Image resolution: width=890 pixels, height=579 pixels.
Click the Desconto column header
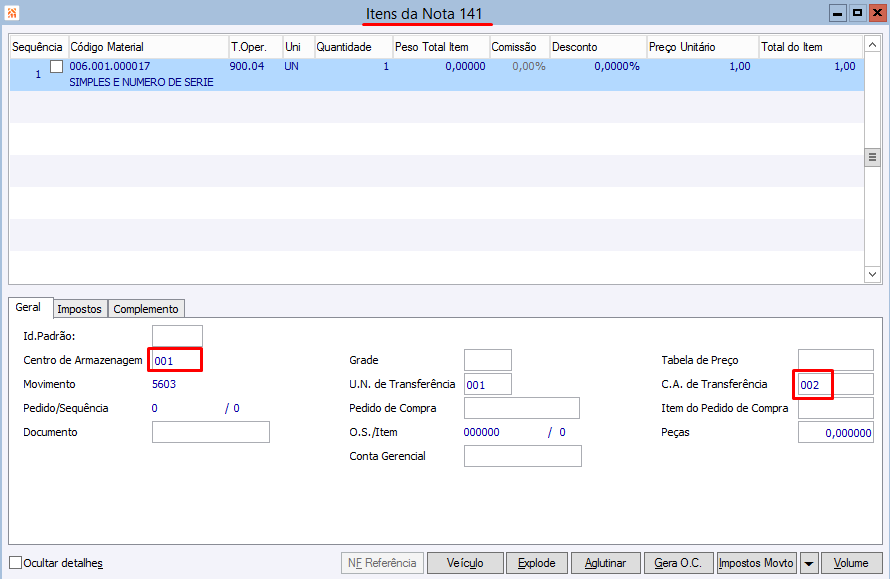598,47
